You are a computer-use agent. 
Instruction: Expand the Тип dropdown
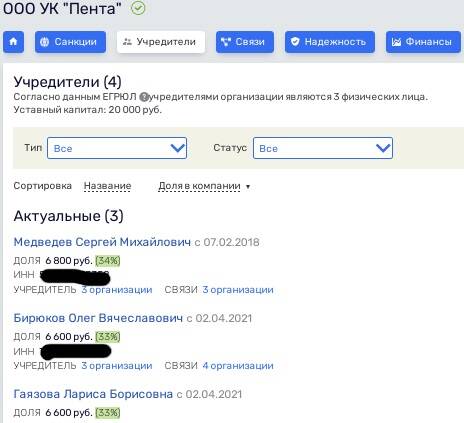point(117,148)
